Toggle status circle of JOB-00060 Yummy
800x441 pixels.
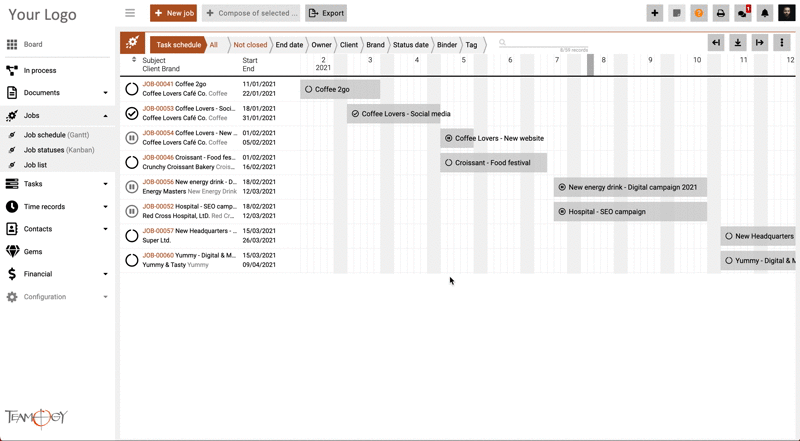point(132,260)
